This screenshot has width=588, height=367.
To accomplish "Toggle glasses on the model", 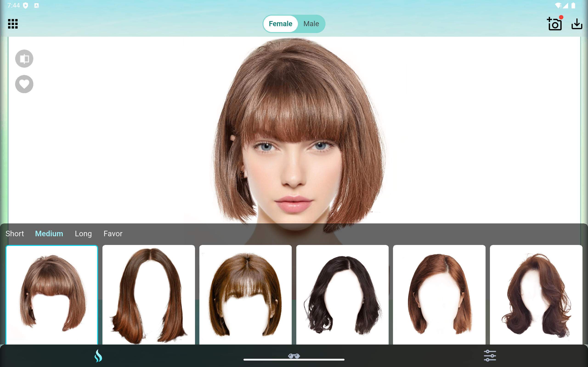I will pyautogui.click(x=294, y=356).
